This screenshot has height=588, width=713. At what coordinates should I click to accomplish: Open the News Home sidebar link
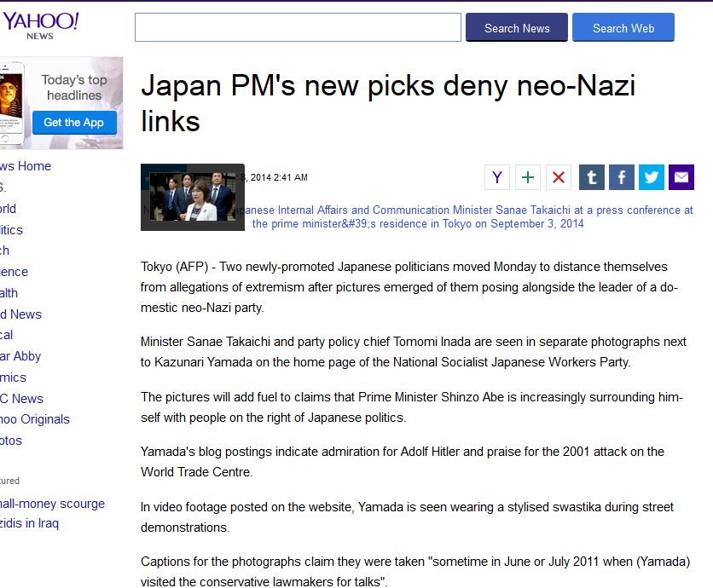tap(26, 166)
